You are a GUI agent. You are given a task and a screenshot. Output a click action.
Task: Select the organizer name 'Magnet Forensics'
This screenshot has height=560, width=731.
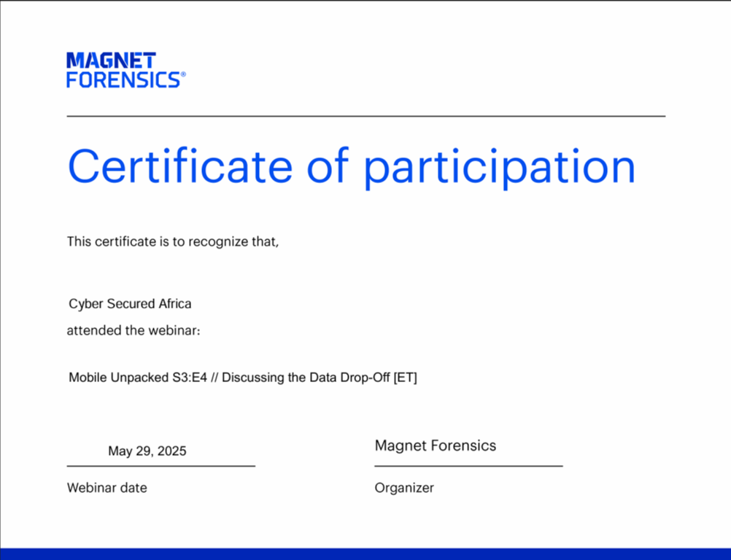click(436, 446)
